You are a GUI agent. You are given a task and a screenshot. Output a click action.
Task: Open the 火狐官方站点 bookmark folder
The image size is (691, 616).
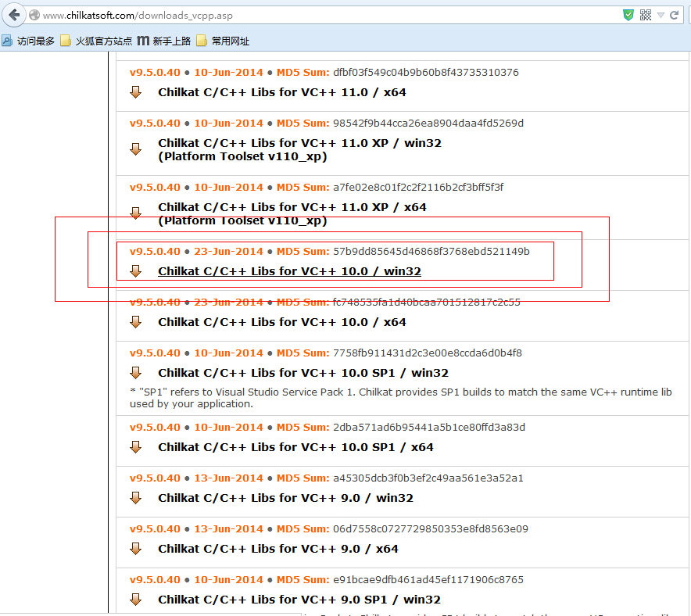coord(96,41)
